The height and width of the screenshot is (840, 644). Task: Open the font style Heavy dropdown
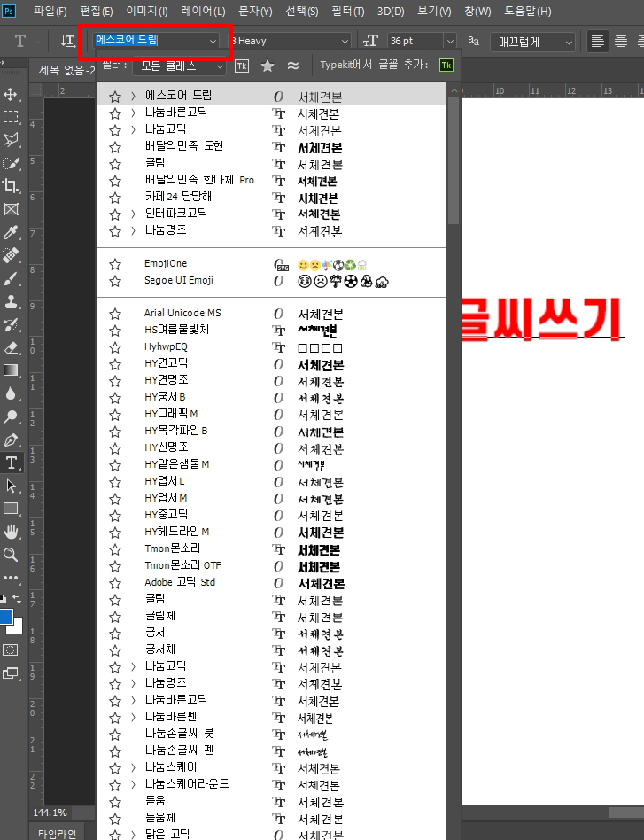click(345, 41)
